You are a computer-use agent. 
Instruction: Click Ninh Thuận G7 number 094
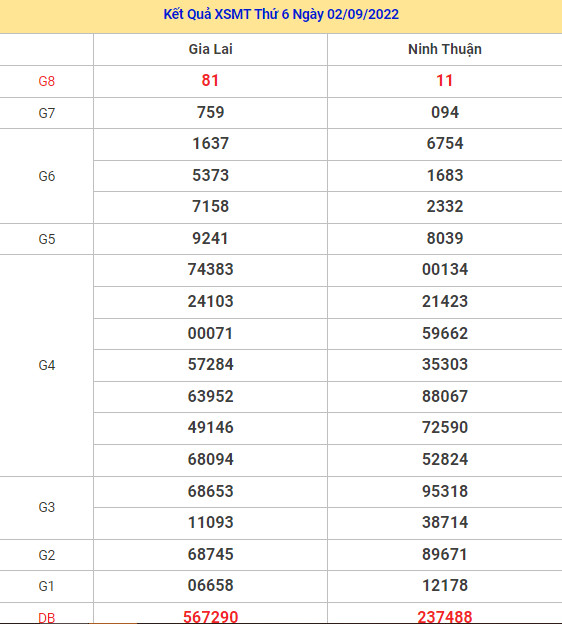(x=445, y=112)
